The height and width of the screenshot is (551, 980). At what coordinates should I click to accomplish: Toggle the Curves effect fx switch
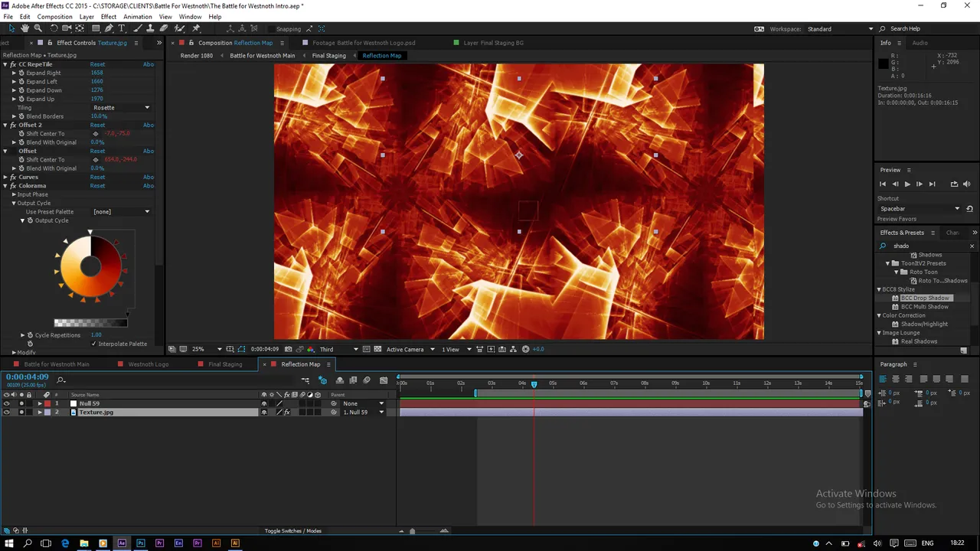point(14,177)
